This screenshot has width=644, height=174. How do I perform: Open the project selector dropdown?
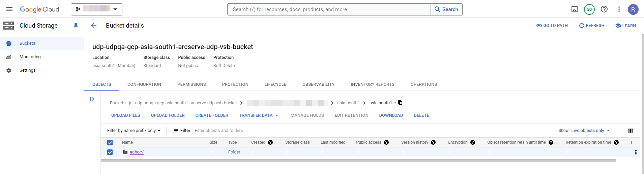[96, 9]
